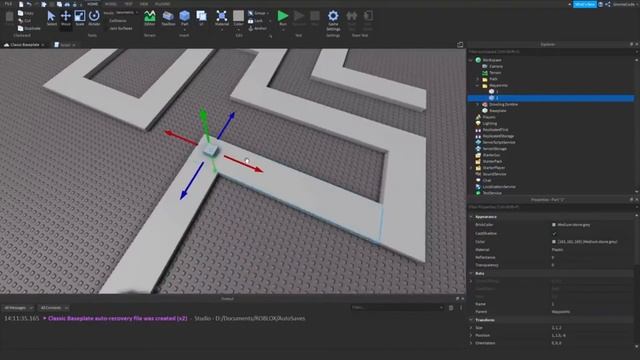
Task: Click the undo arrow in title bar
Action: click(29, 4)
